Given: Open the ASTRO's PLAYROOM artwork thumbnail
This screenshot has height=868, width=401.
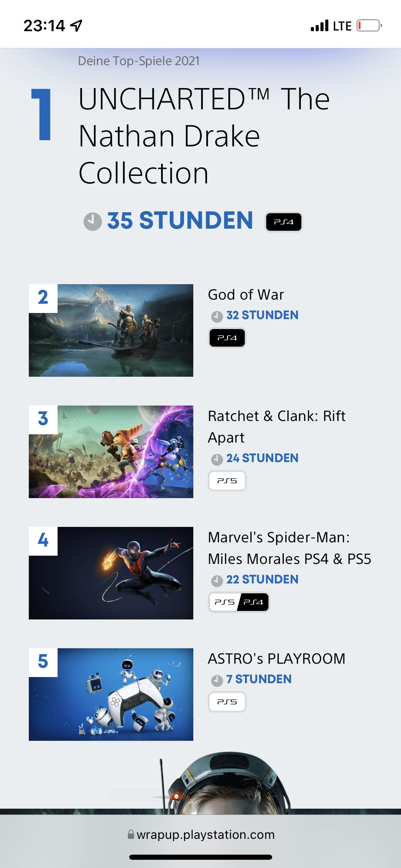Looking at the screenshot, I should [111, 695].
